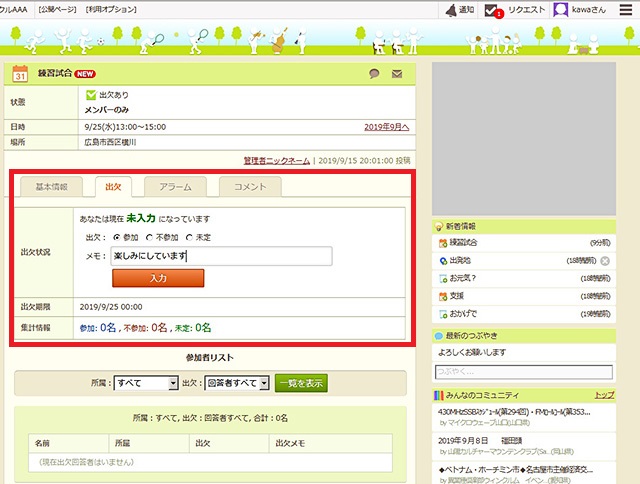Click the comment speech bubble icon
The image size is (640, 484).
tap(375, 74)
